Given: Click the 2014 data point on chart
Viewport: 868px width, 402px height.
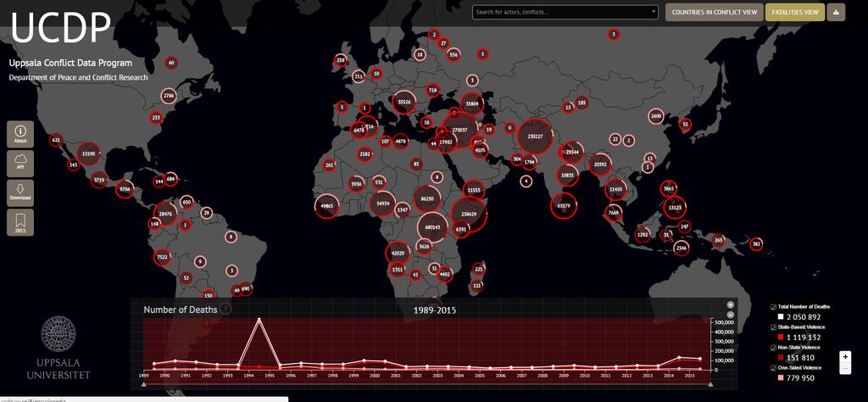Looking at the screenshot, I should 679,358.
